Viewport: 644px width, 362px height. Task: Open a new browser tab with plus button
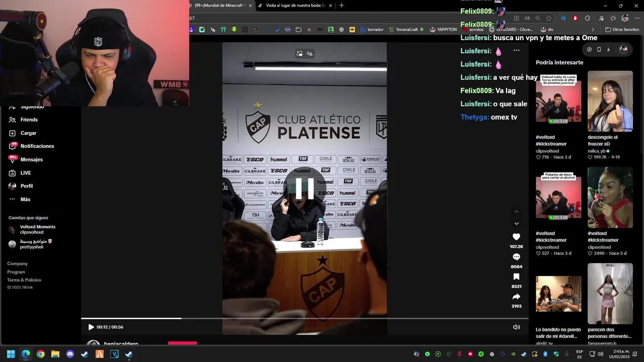[x=342, y=6]
